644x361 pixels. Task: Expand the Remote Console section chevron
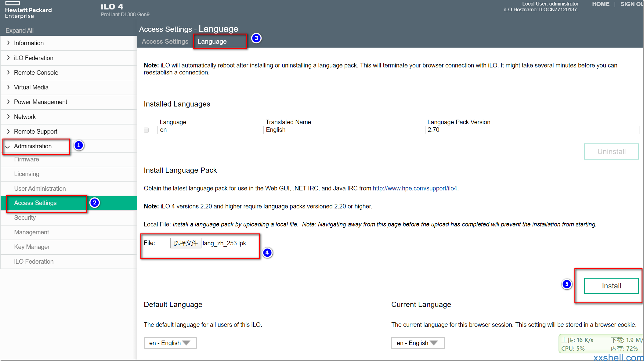8,72
